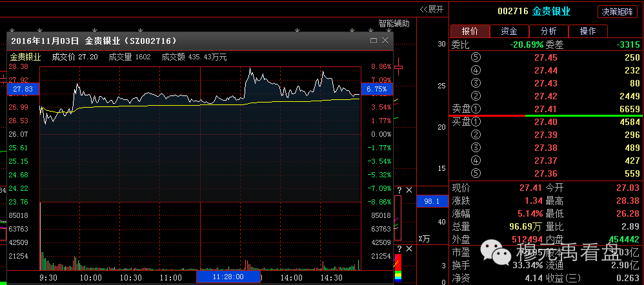The width and height of the screenshot is (644, 285).
Task: Click 换手 value 33.34%
Action: (528, 265)
